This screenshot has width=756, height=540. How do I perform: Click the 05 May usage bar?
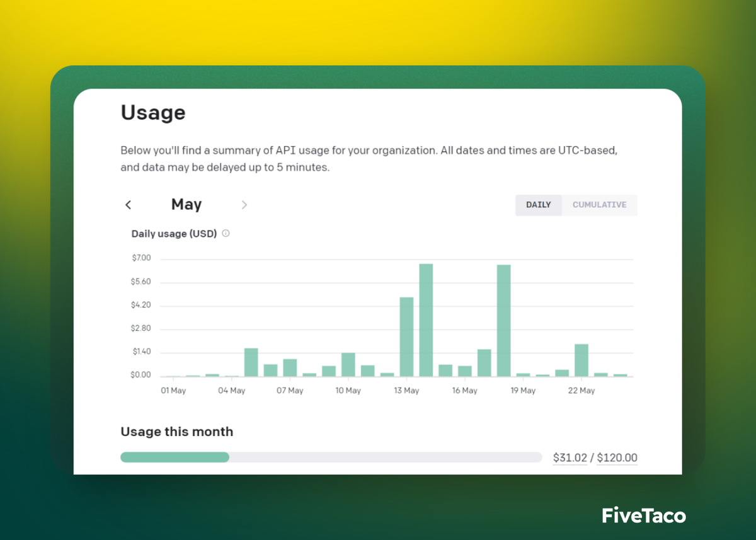click(251, 362)
